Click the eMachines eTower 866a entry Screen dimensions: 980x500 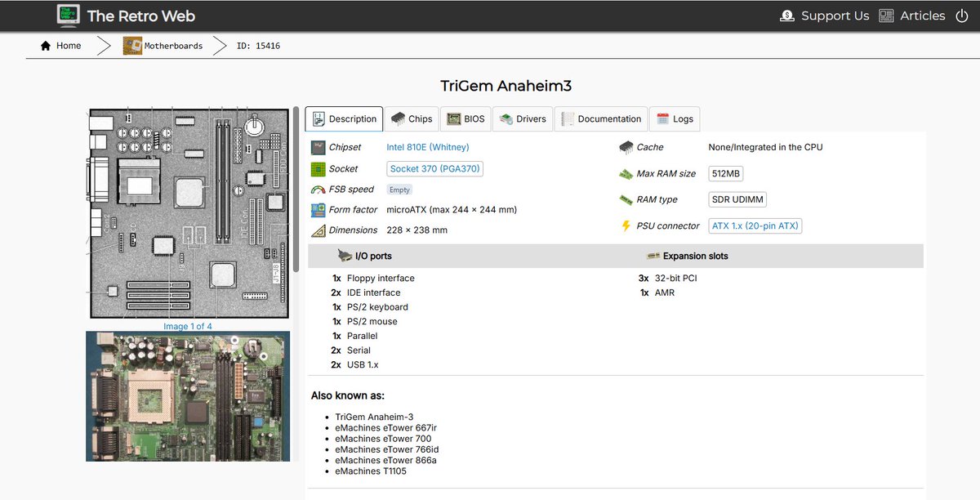[x=385, y=461]
